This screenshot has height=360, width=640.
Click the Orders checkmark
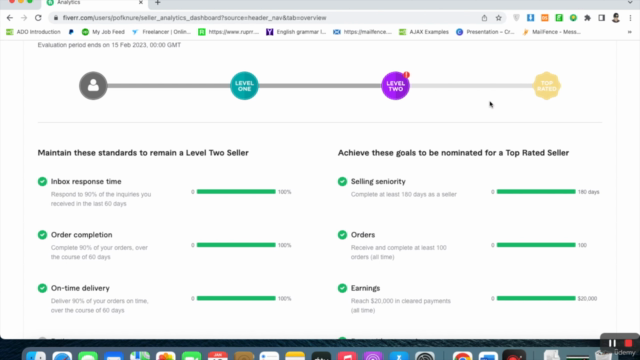click(x=342, y=235)
